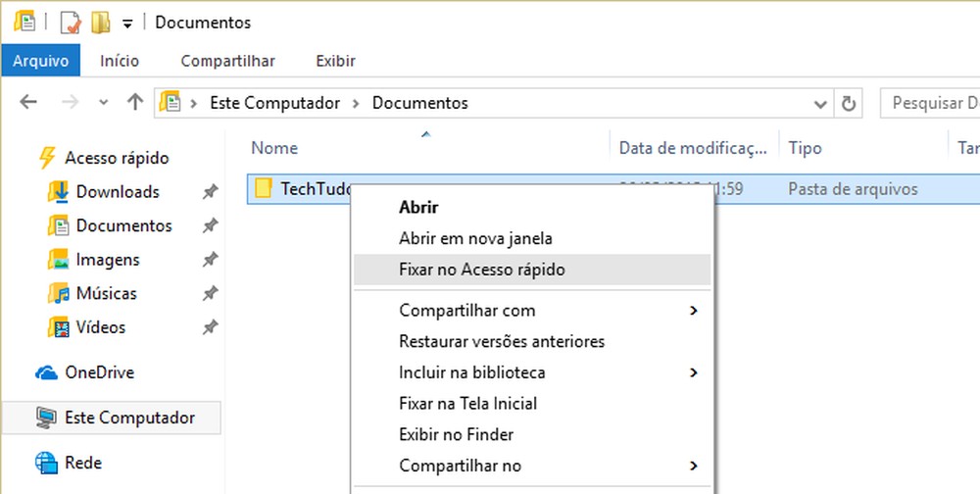Click the Acesso rápido lightning bolt icon
Image resolution: width=980 pixels, height=494 pixels.
(47, 158)
